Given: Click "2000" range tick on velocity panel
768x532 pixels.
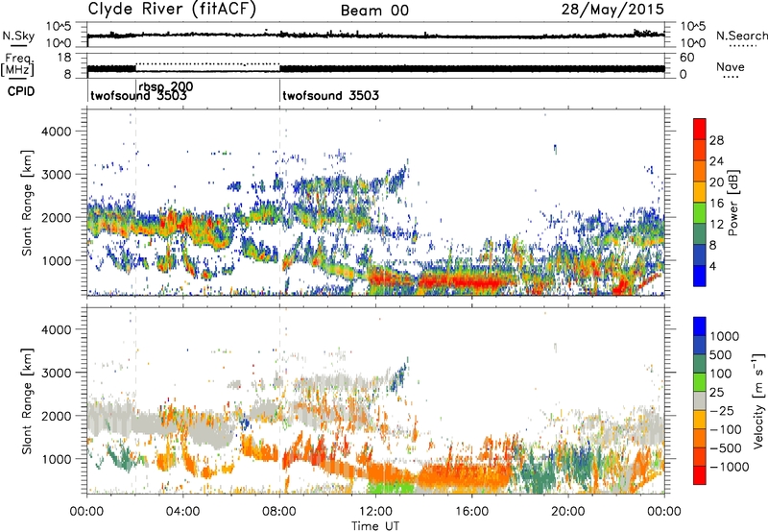Looking at the screenshot, I should click(56, 416).
